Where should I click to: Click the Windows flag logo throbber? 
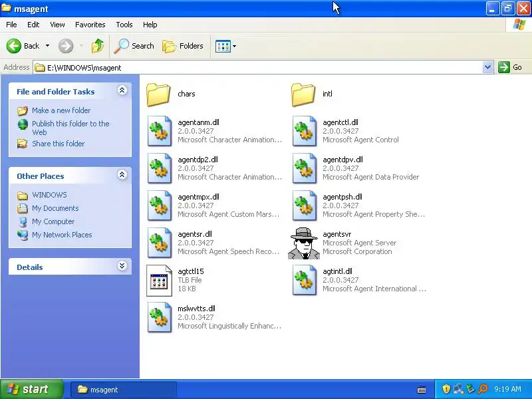pyautogui.click(x=519, y=25)
